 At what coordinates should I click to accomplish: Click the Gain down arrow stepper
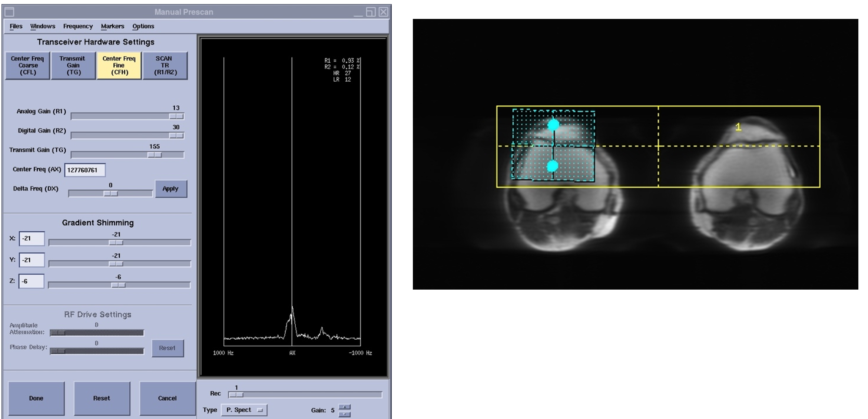[x=344, y=414]
